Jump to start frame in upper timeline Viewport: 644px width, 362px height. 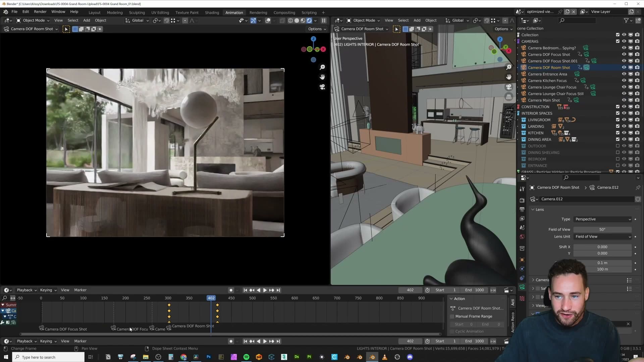(245, 290)
